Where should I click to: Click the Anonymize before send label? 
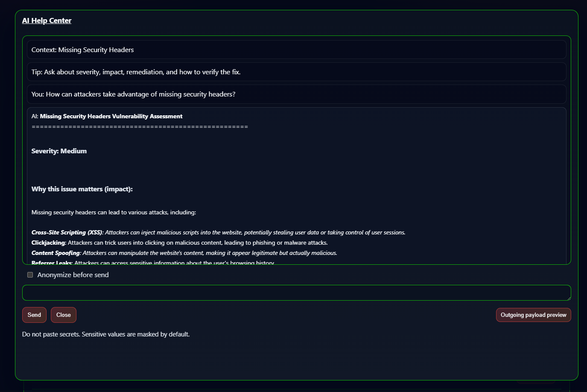(x=73, y=275)
